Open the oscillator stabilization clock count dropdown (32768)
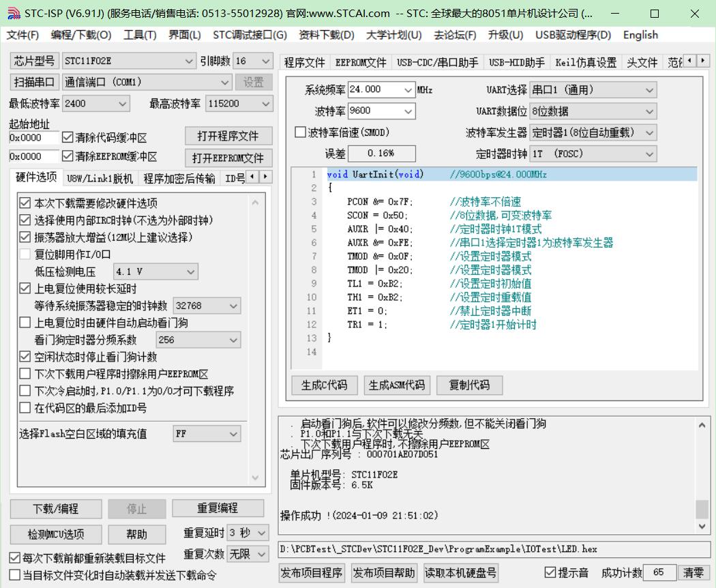716x588 pixels. click(207, 306)
